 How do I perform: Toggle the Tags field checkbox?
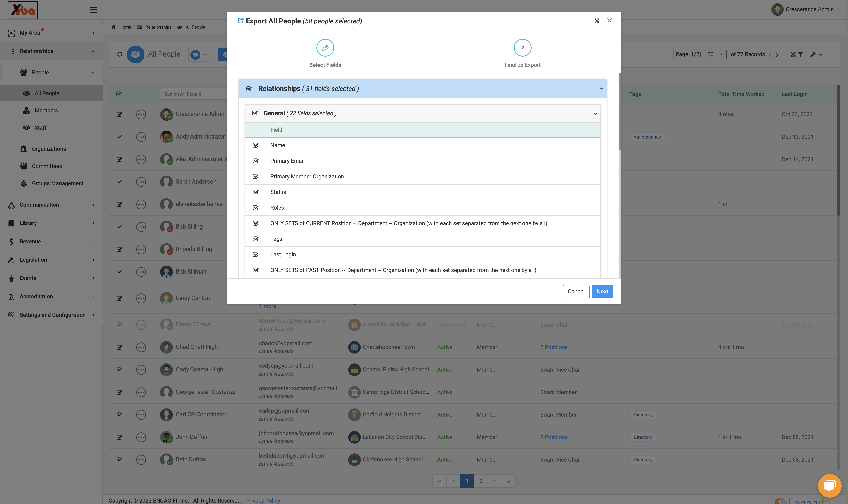256,239
